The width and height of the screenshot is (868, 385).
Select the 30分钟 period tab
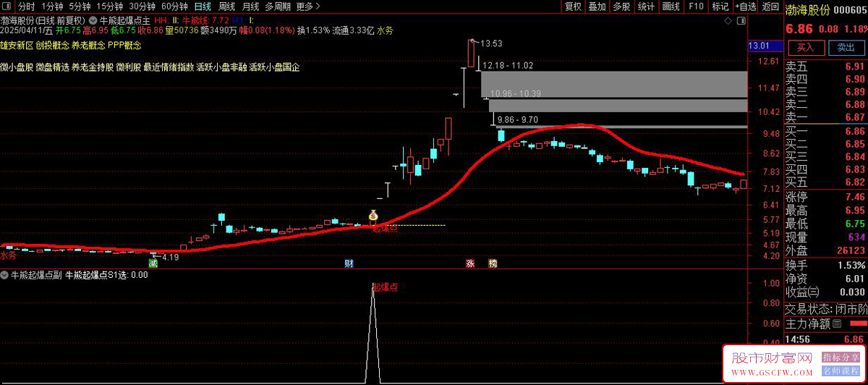click(x=142, y=6)
